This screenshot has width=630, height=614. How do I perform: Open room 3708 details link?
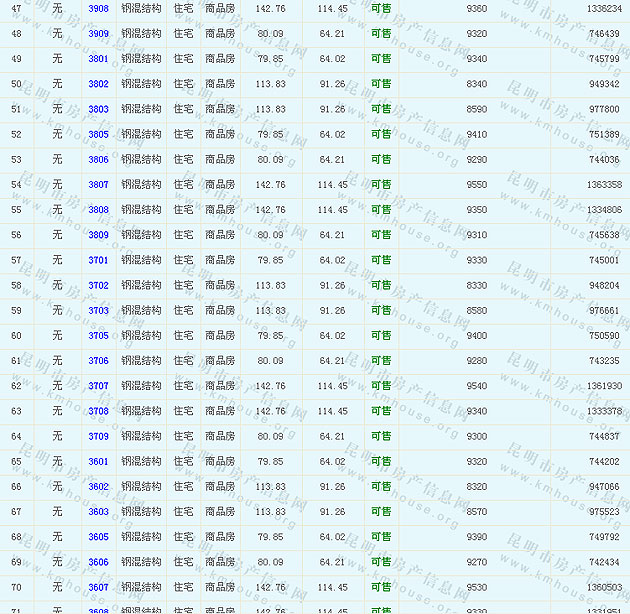[98, 411]
